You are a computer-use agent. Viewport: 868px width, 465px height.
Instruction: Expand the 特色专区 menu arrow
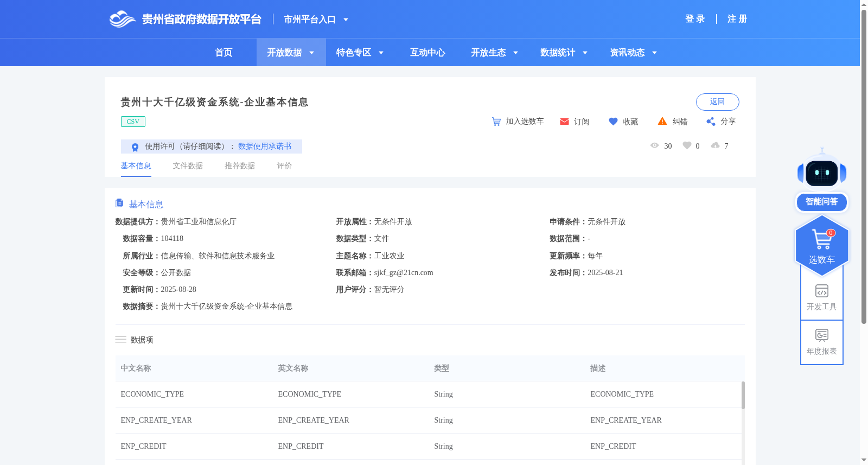tap(381, 53)
